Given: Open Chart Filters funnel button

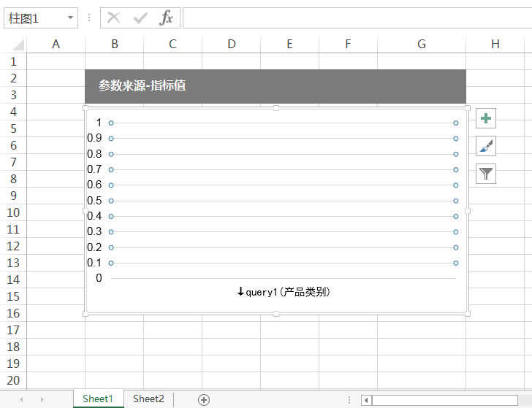Looking at the screenshot, I should [486, 174].
